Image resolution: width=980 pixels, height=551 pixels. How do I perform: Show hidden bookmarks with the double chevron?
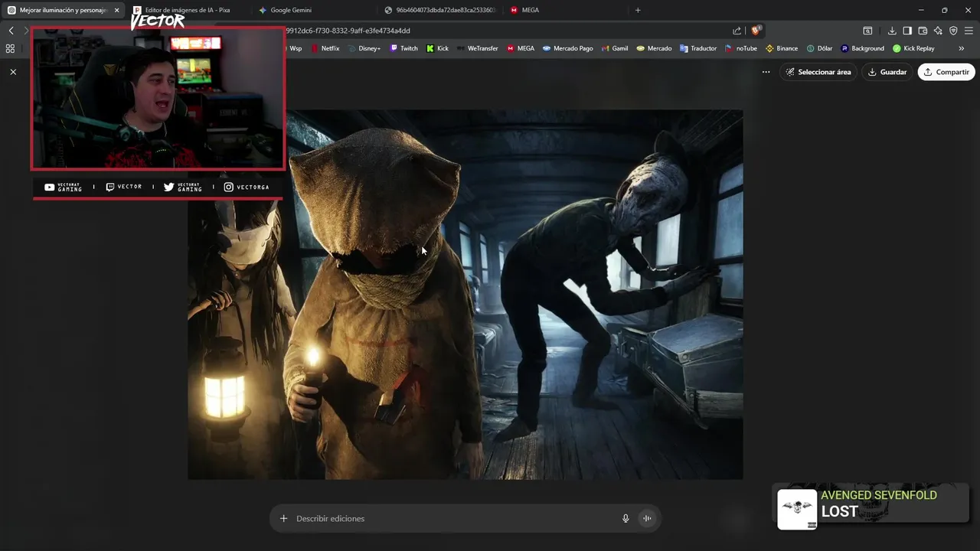pyautogui.click(x=962, y=48)
